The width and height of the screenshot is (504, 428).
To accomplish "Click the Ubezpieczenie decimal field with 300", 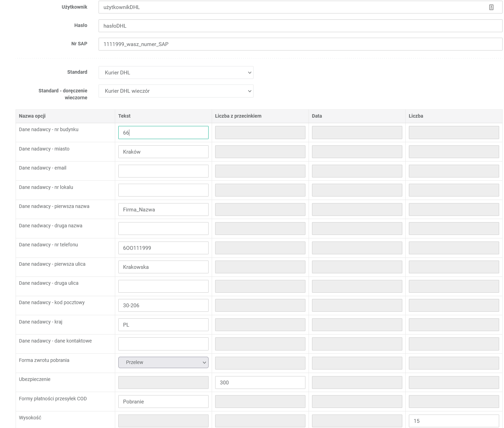I will 260,382.
